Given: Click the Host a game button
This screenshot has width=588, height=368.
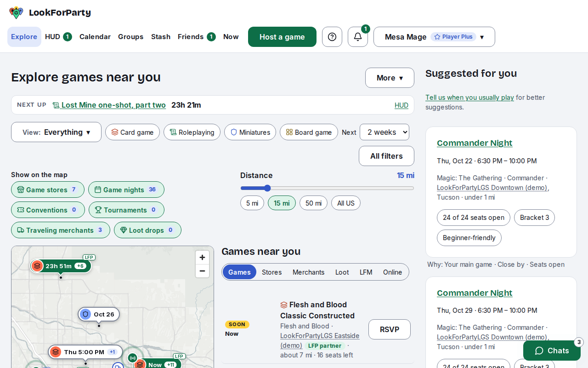Looking at the screenshot, I should click(282, 37).
